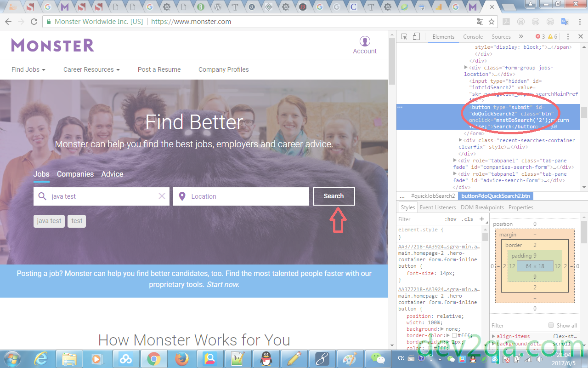Click the DevTools inspect element picker icon
This screenshot has width=588, height=368.
click(404, 36)
